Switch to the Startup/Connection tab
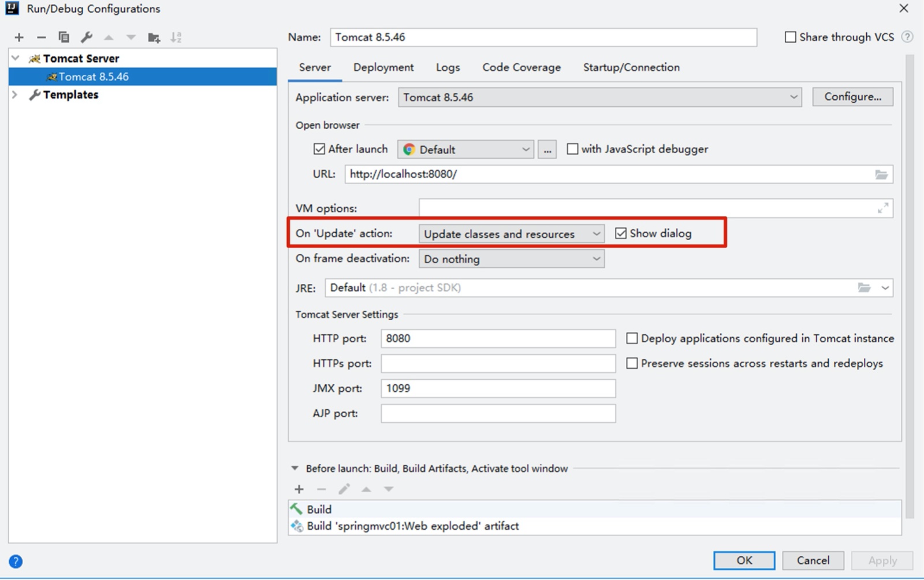This screenshot has height=580, width=924. coord(631,68)
